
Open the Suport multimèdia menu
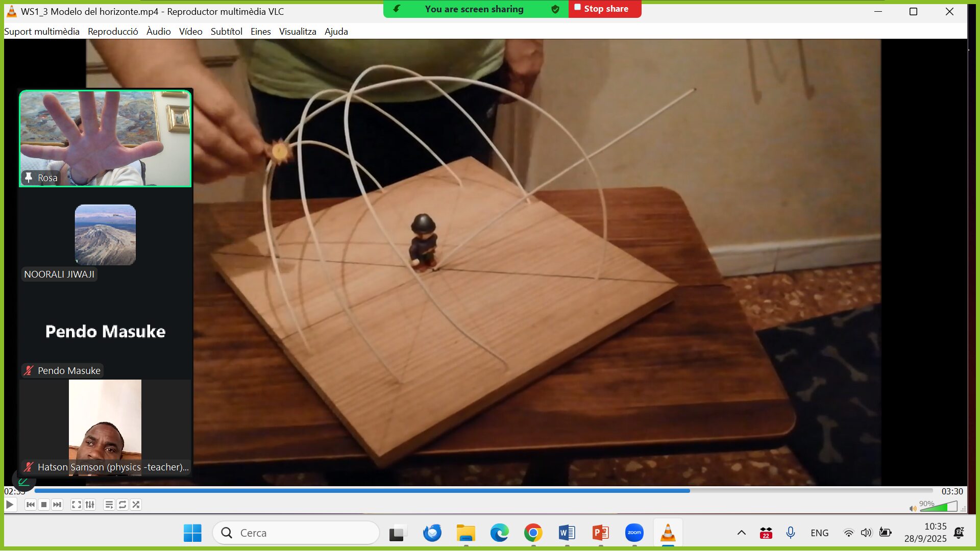[42, 32]
